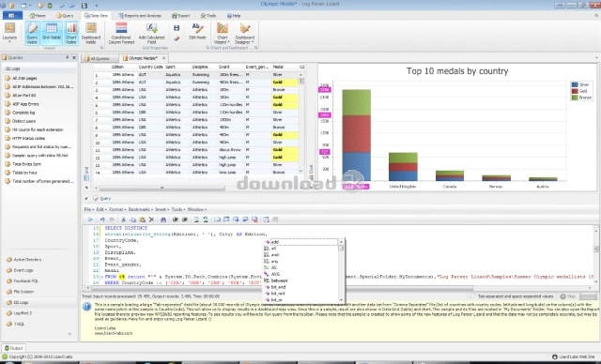Cut selection using scissors icon
This screenshot has height=364, width=601.
pos(123,220)
